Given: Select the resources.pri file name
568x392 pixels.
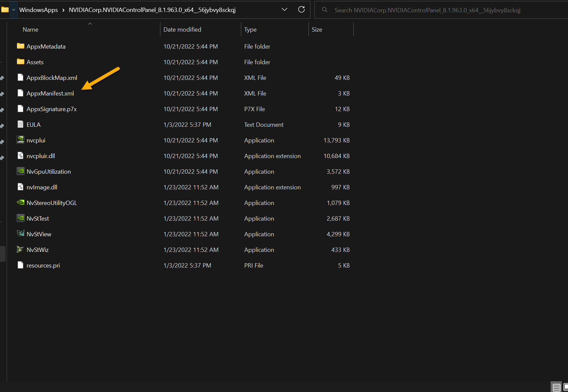Looking at the screenshot, I should coord(43,266).
